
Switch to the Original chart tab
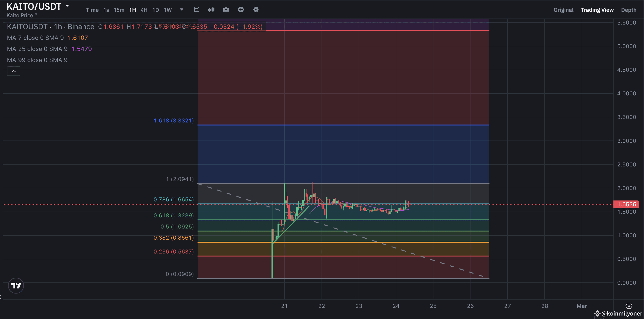563,10
